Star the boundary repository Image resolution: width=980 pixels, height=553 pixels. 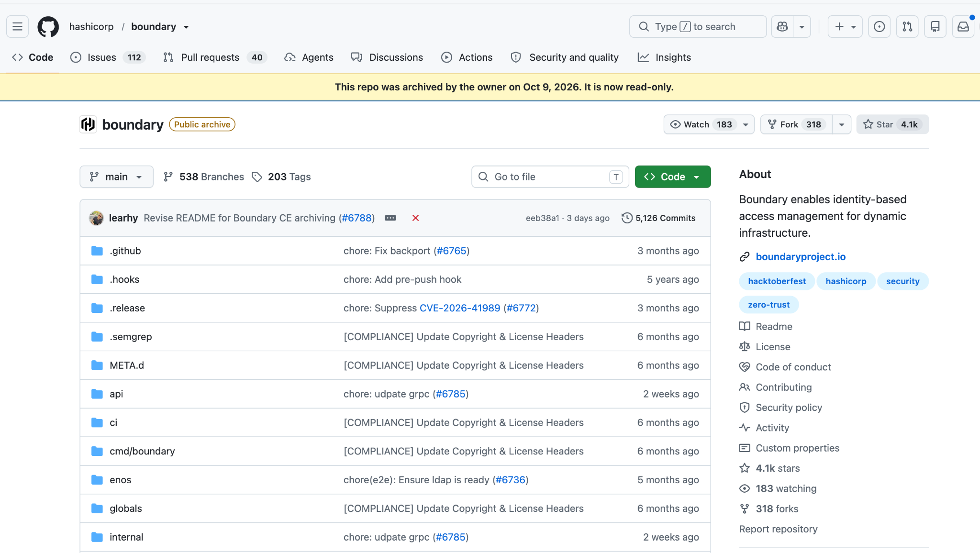tap(892, 124)
